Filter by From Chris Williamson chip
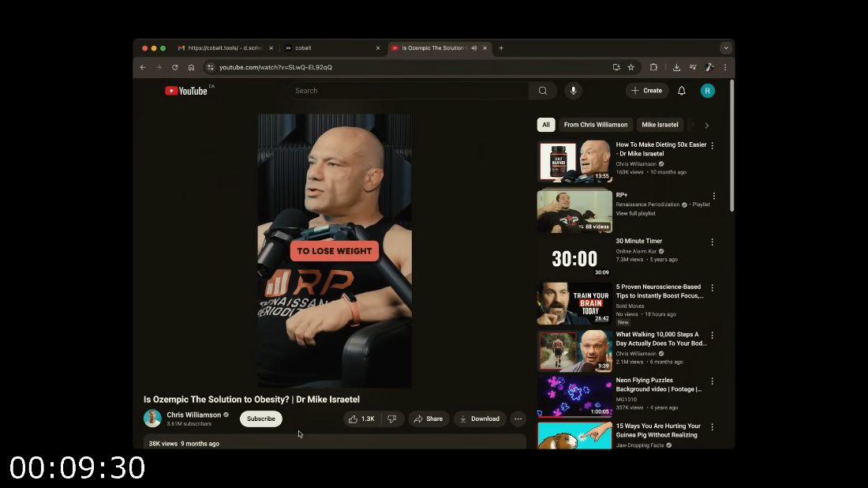This screenshot has height=488, width=868. [596, 125]
